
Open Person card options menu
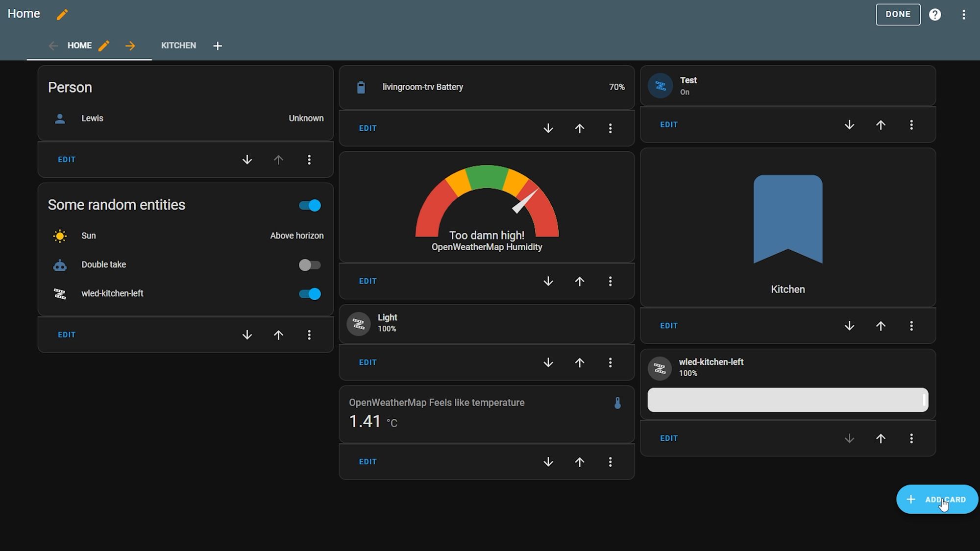click(x=309, y=160)
